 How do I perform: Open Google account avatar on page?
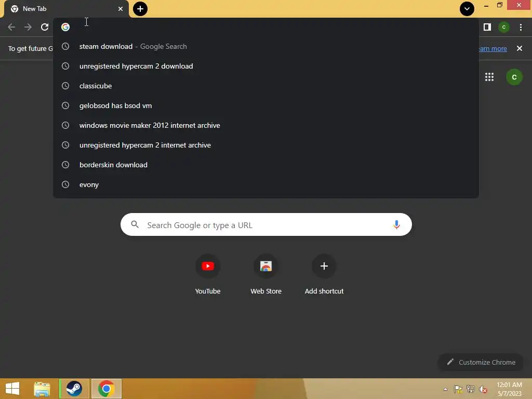pos(514,77)
